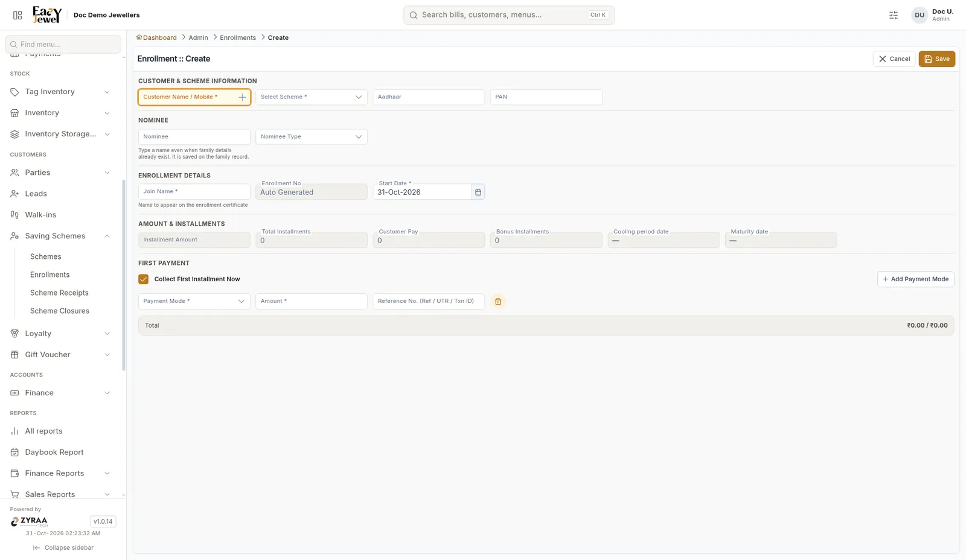Go to Enrollments breadcrumb link
This screenshot has height=560, width=966.
(238, 37)
